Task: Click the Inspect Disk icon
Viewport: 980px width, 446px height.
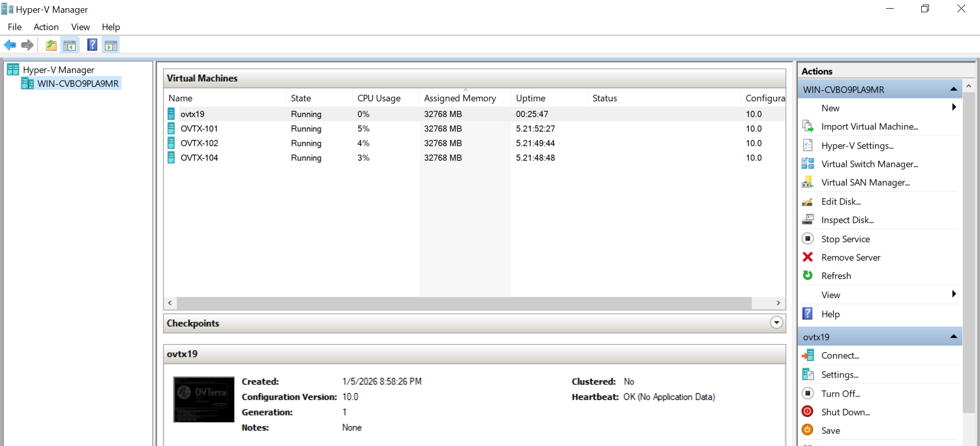Action: [807, 220]
